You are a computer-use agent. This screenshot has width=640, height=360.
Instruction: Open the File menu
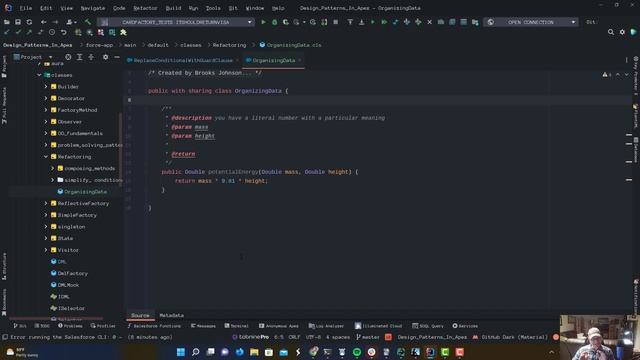[25, 8]
